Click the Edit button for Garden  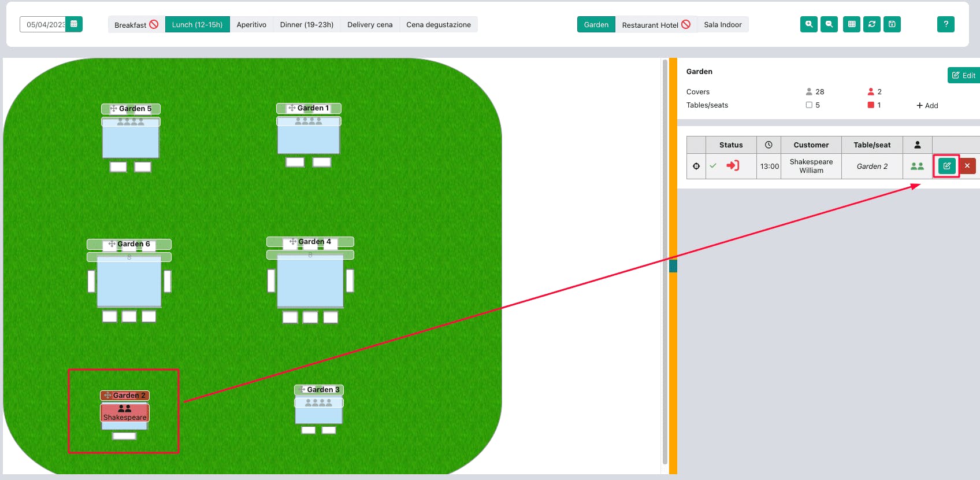click(964, 75)
